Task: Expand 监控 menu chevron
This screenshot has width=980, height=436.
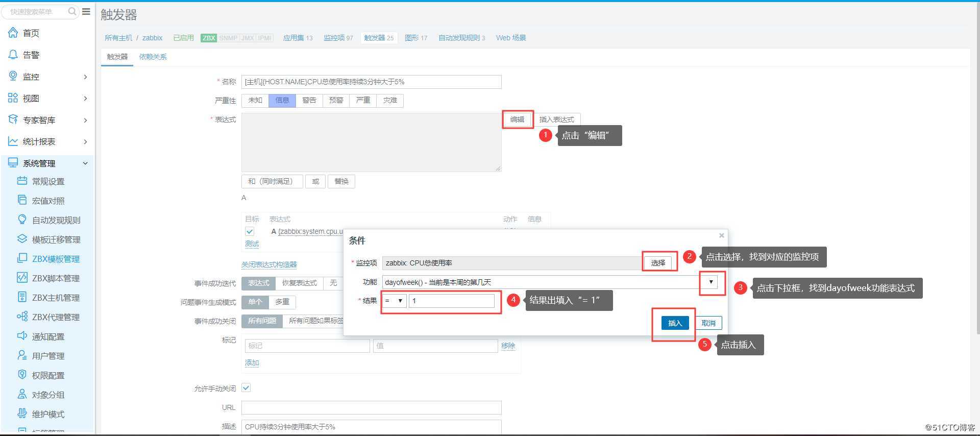Action: 85,77
